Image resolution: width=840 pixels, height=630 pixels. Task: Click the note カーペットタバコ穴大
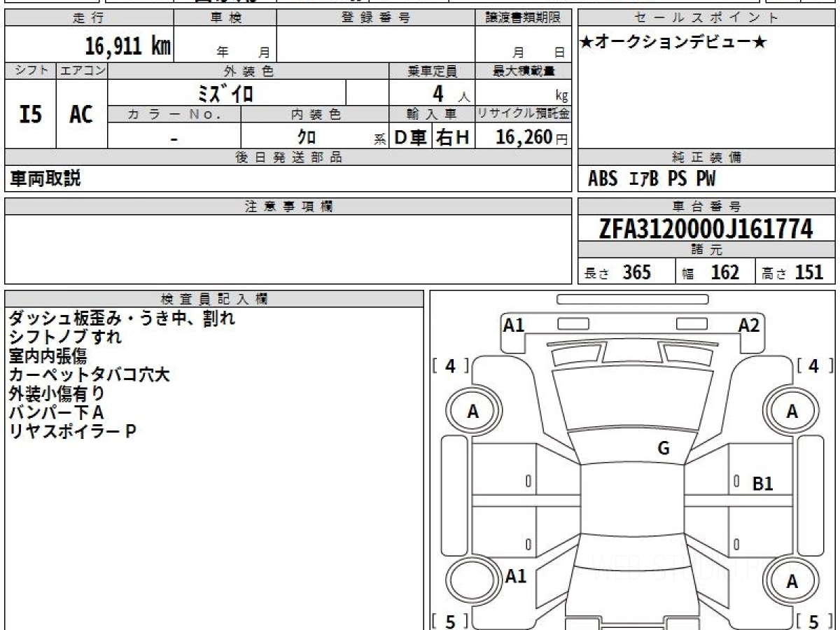pyautogui.click(x=89, y=375)
